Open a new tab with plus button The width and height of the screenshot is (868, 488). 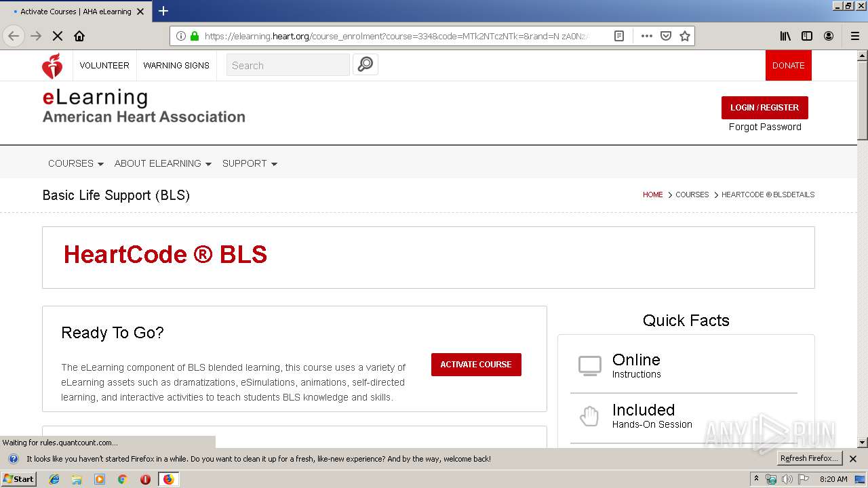[163, 11]
